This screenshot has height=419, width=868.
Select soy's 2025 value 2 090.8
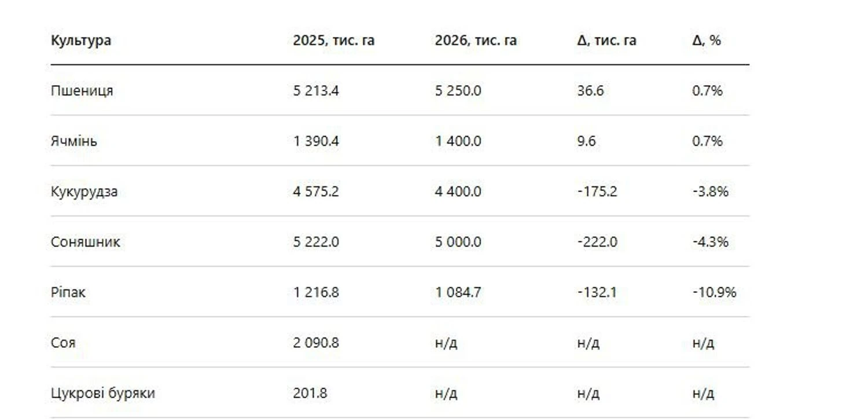[x=316, y=343]
